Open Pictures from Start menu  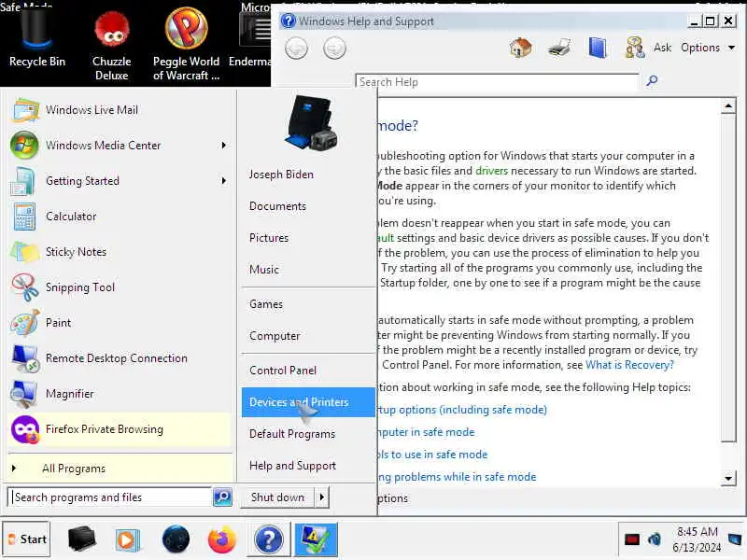coord(269,238)
